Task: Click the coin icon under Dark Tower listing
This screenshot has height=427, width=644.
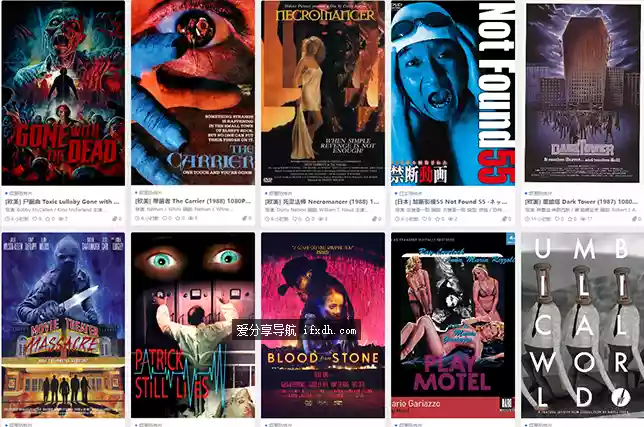Action: 635,219
